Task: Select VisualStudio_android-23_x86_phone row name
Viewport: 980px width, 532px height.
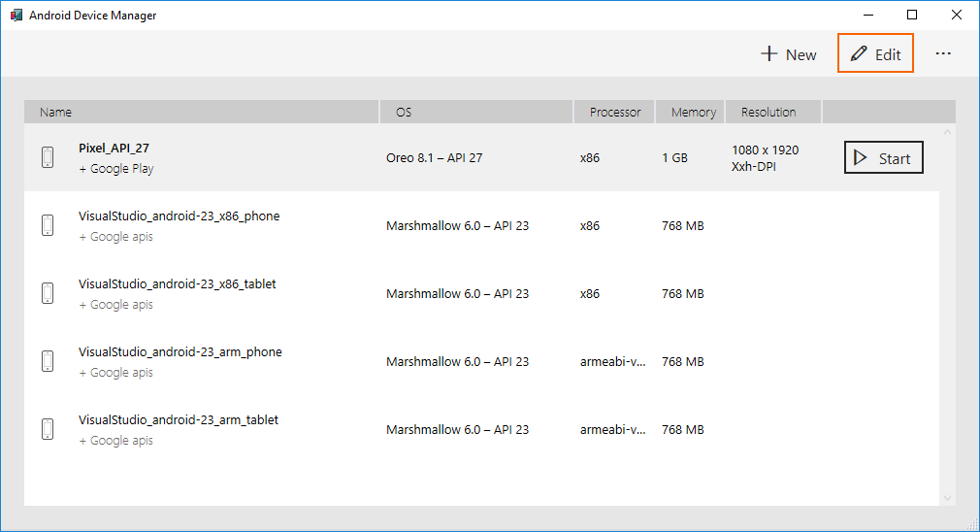Action: [x=179, y=216]
